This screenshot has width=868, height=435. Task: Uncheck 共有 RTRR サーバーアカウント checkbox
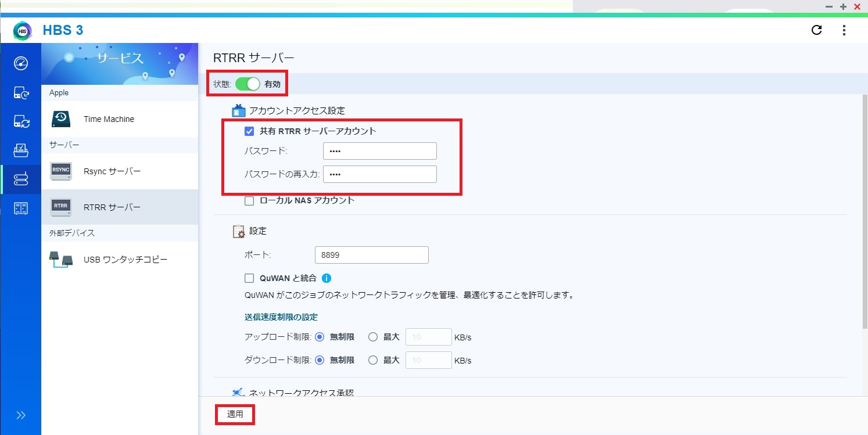coord(249,131)
